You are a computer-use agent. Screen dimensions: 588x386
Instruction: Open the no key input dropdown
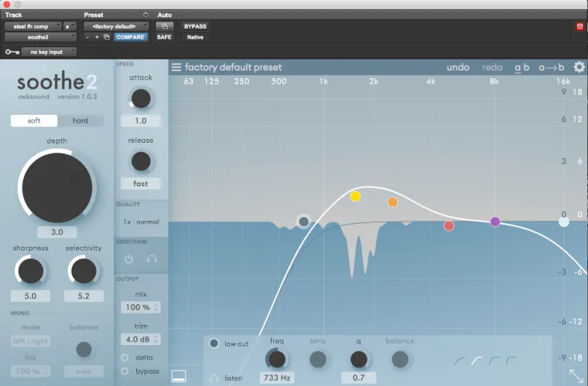(49, 52)
